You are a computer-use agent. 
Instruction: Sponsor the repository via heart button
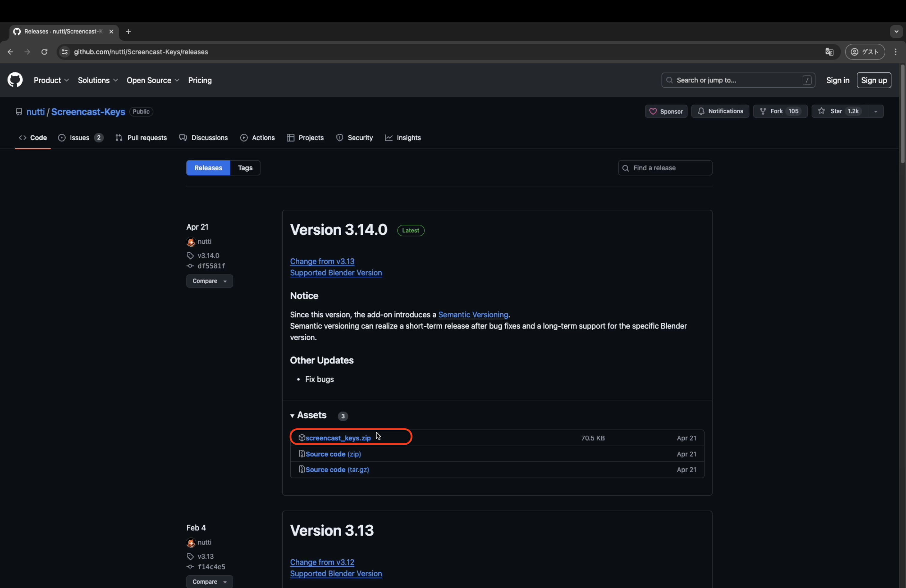point(666,111)
